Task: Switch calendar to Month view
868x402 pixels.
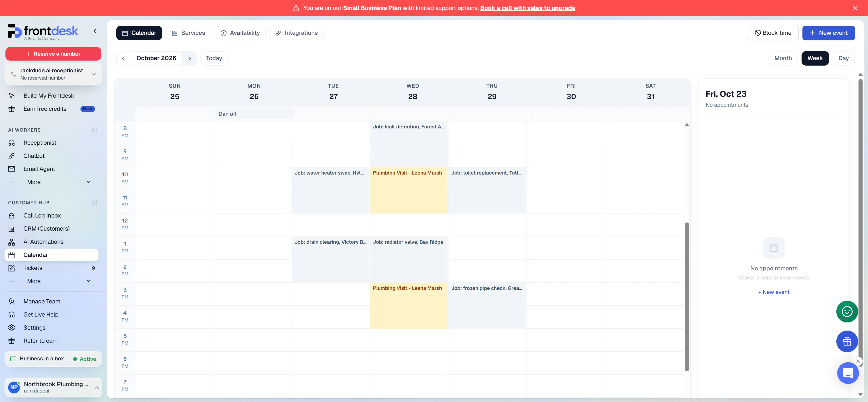Action: click(x=783, y=58)
